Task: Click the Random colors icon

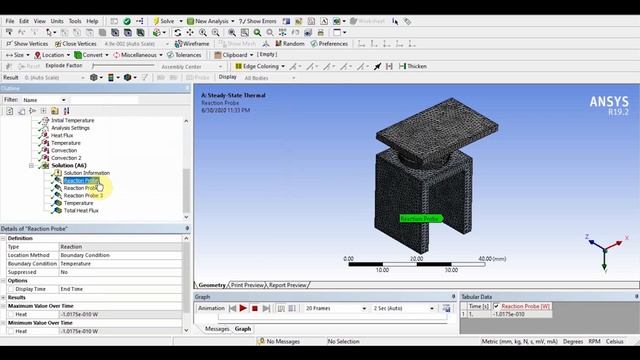Action: (x=278, y=44)
